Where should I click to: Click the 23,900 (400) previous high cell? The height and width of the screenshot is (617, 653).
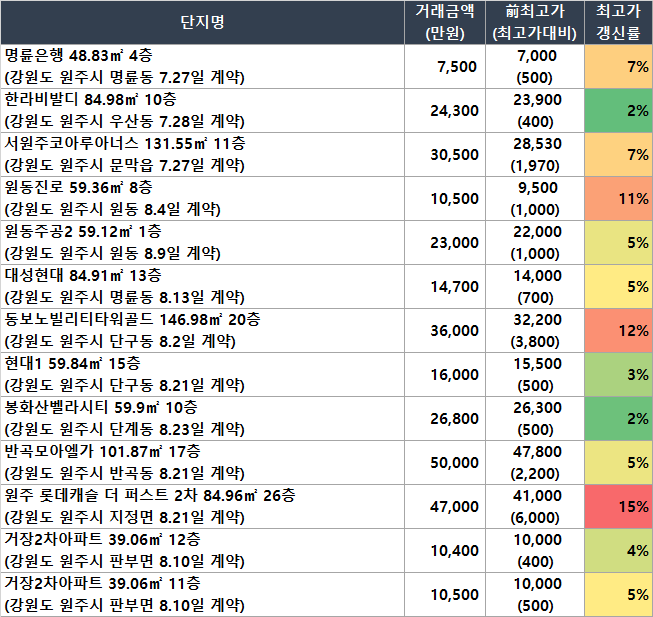coord(535,111)
